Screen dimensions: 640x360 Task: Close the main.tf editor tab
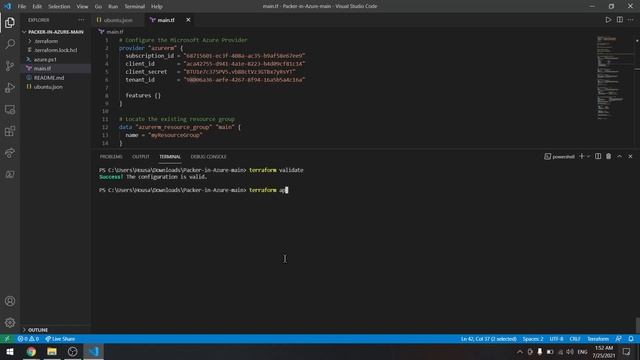click(188, 20)
